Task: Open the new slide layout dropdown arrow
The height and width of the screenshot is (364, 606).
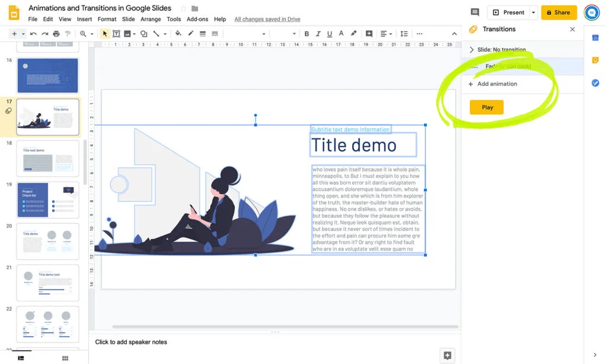Action: [23, 34]
